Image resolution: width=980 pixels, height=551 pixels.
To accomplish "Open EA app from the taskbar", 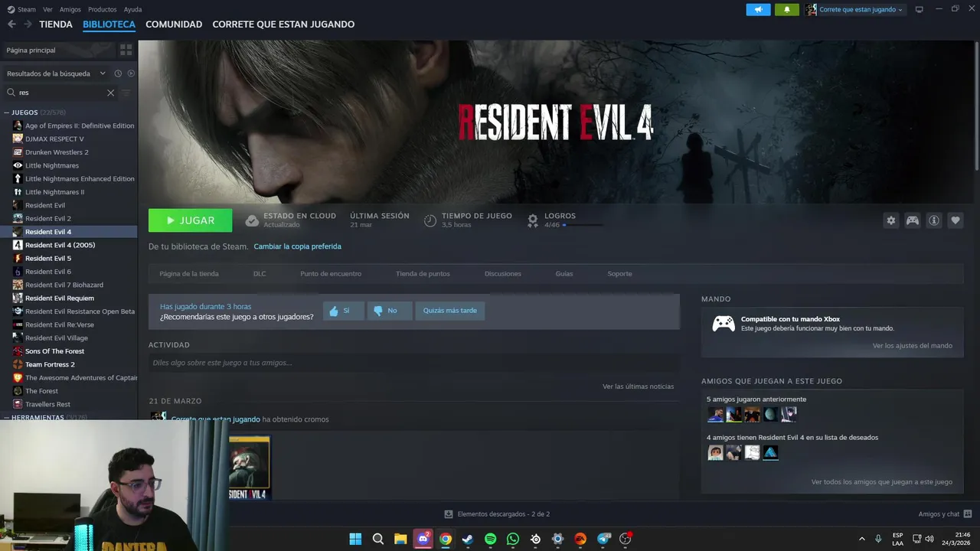I will pos(580,539).
